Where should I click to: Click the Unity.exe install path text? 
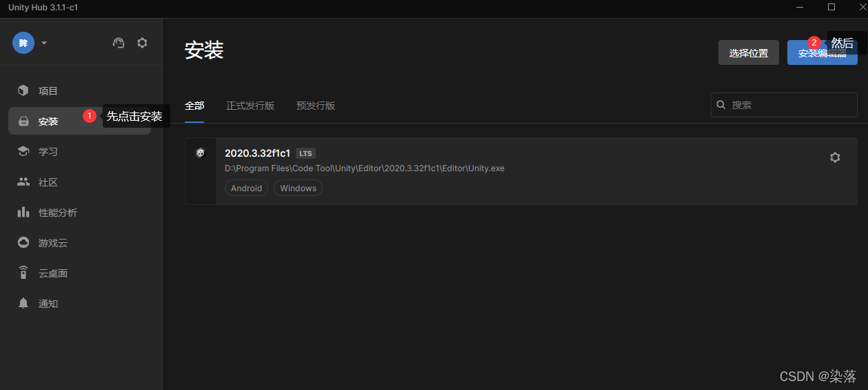365,168
